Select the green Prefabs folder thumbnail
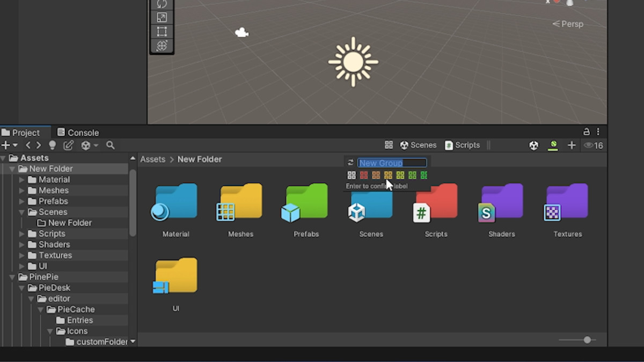This screenshot has width=644, height=362. [x=305, y=203]
